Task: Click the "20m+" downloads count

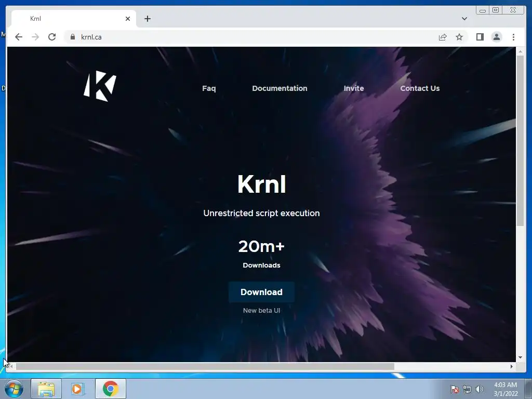Action: coord(261,246)
